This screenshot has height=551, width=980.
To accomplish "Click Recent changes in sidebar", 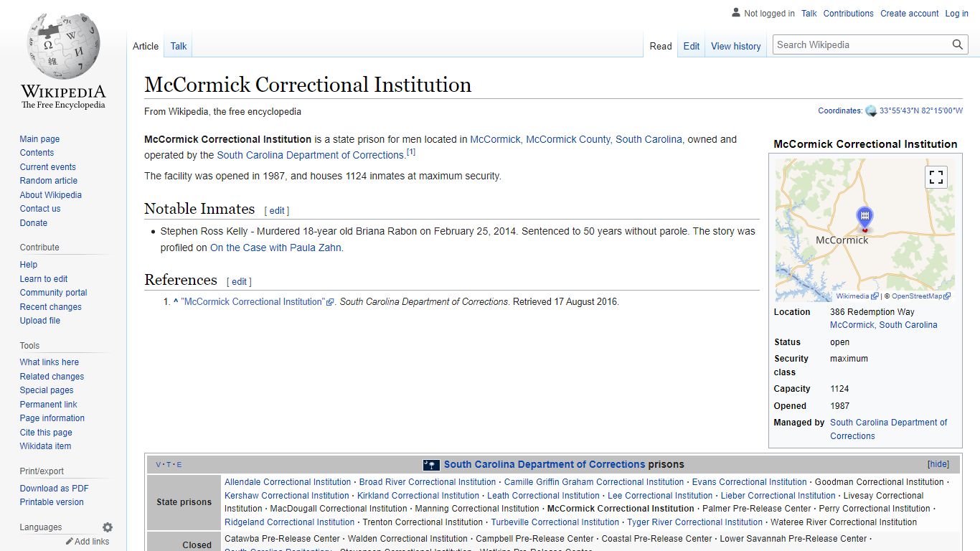I will pyautogui.click(x=51, y=307).
